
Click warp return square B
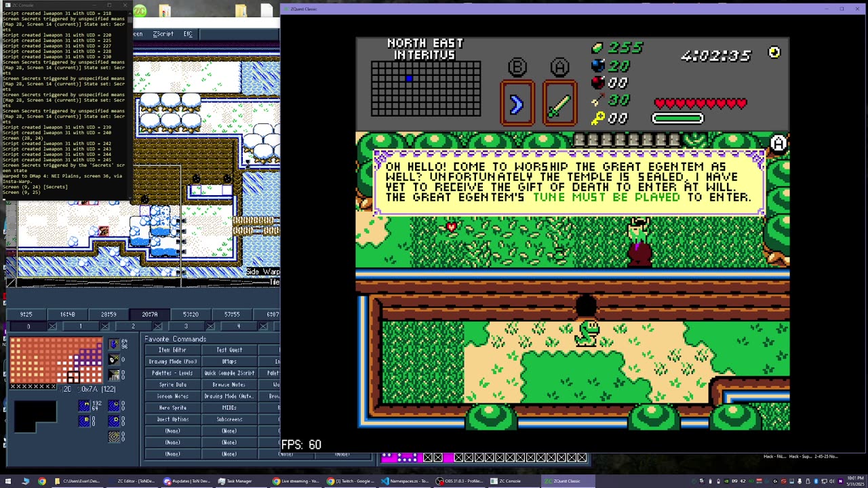(84, 421)
